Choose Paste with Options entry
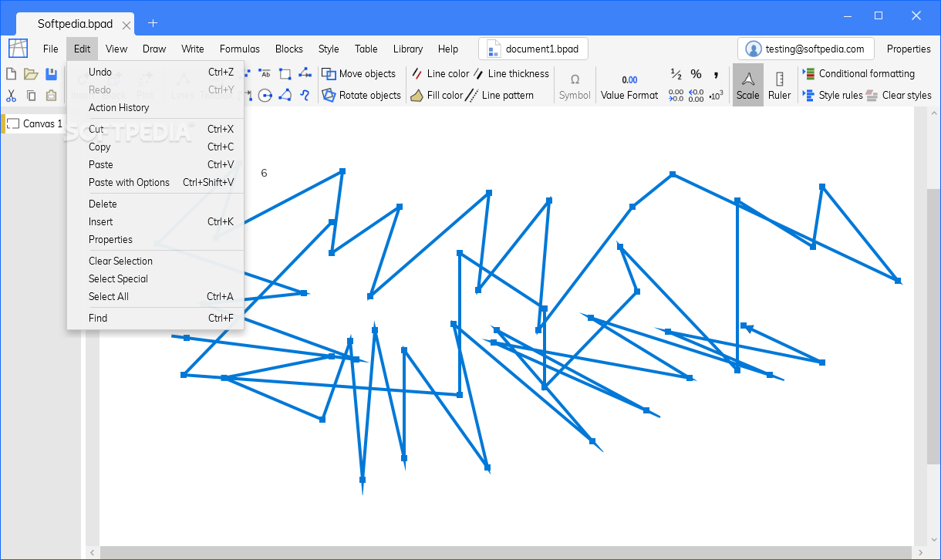The height and width of the screenshot is (560, 941). pos(156,182)
